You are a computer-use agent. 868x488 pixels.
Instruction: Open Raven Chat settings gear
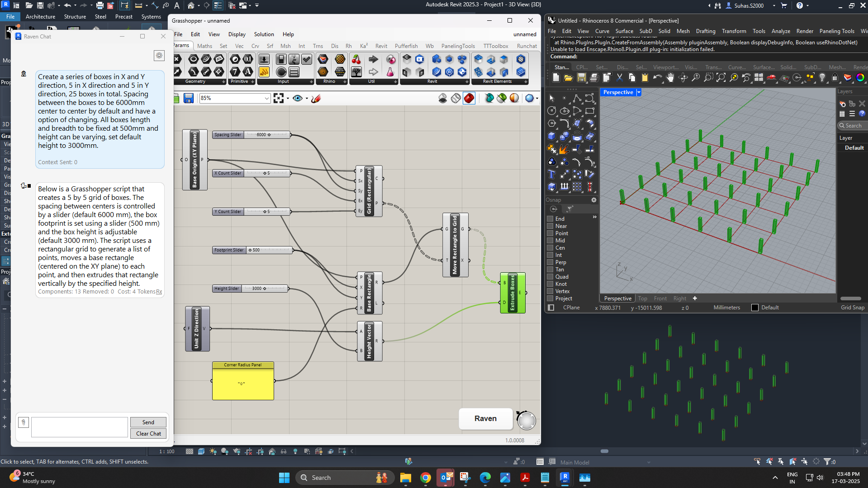(159, 56)
